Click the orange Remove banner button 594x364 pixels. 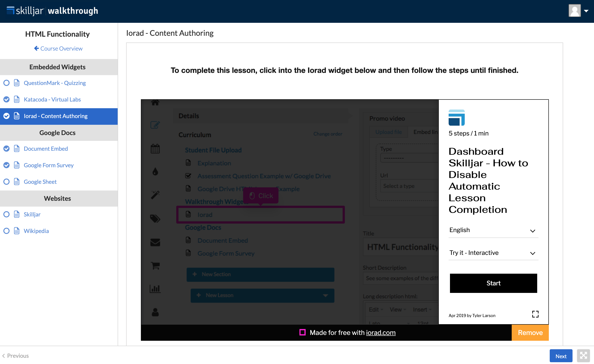[x=530, y=333]
